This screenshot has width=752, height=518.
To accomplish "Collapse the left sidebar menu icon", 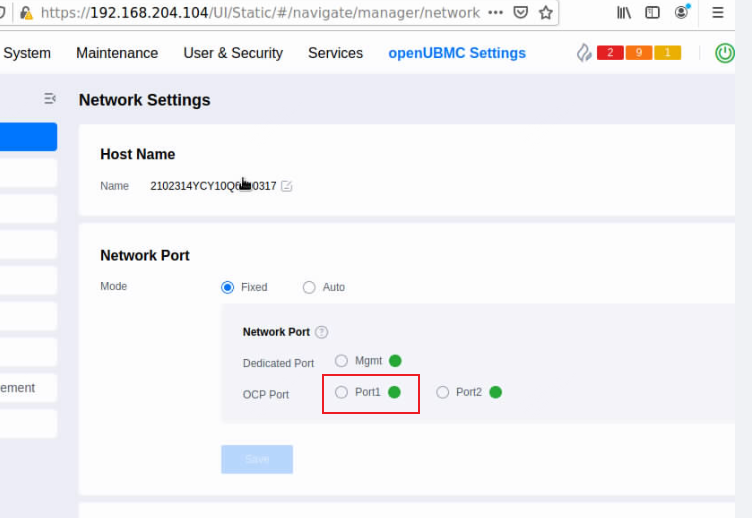I will [x=50, y=99].
